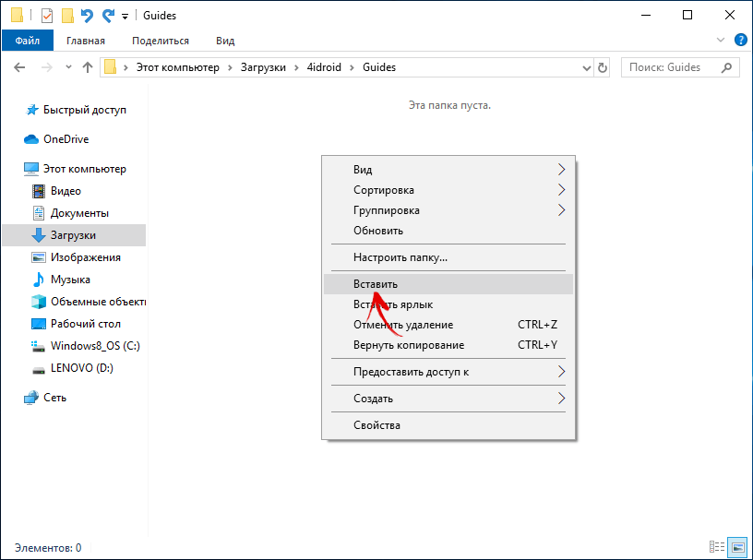Open the Help question mark icon
The width and height of the screenshot is (753, 560).
tap(740, 41)
